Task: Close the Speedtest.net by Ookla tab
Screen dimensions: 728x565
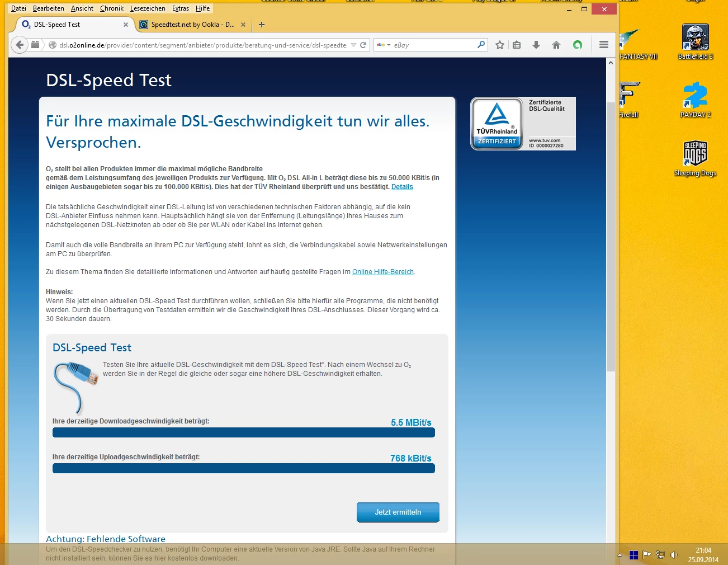Action: (243, 25)
